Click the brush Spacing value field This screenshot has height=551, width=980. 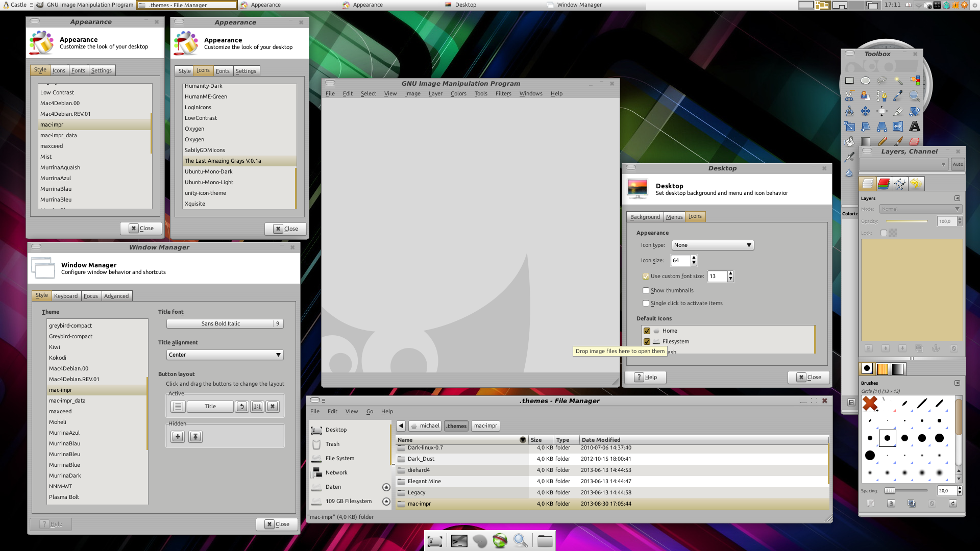click(x=946, y=491)
